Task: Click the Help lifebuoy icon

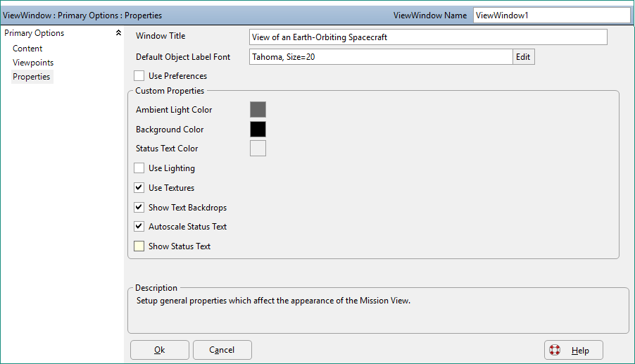Action: click(x=555, y=350)
